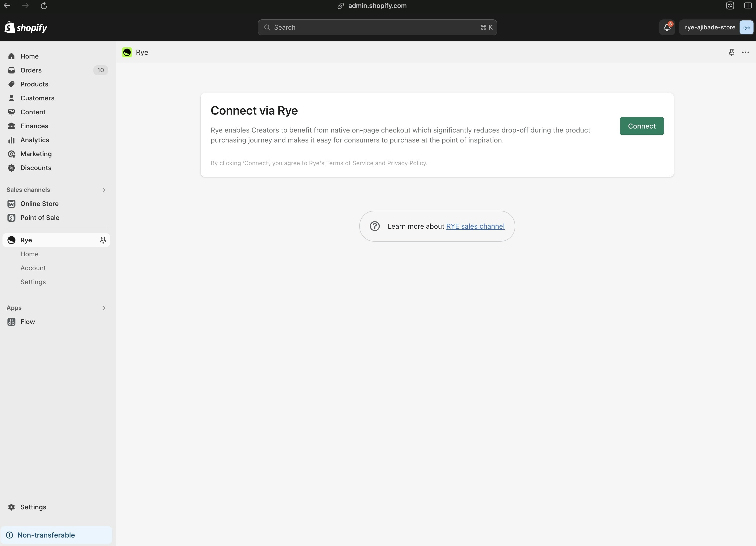Click the Flow app icon

[x=11, y=322]
